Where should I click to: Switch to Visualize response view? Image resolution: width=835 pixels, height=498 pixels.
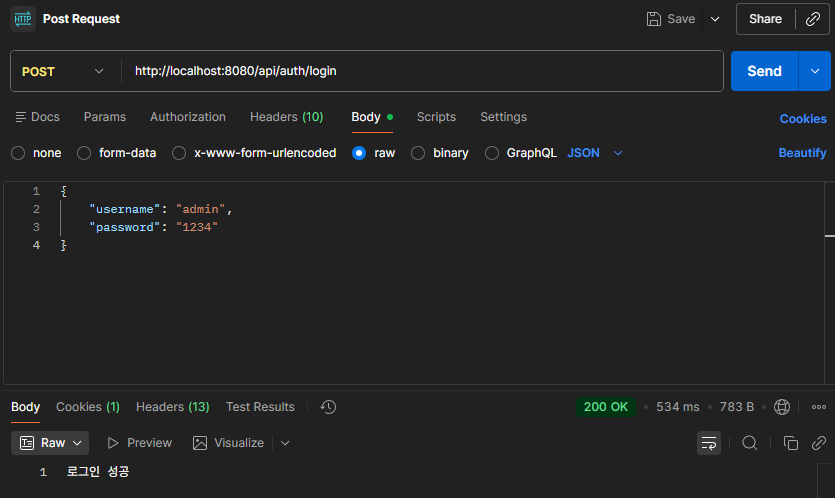point(228,443)
